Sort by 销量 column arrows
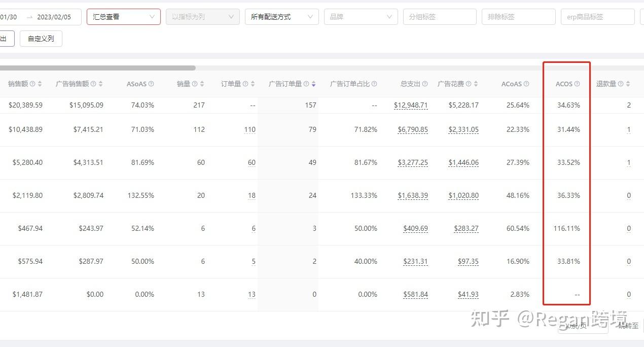This screenshot has height=347, width=644. coord(202,84)
